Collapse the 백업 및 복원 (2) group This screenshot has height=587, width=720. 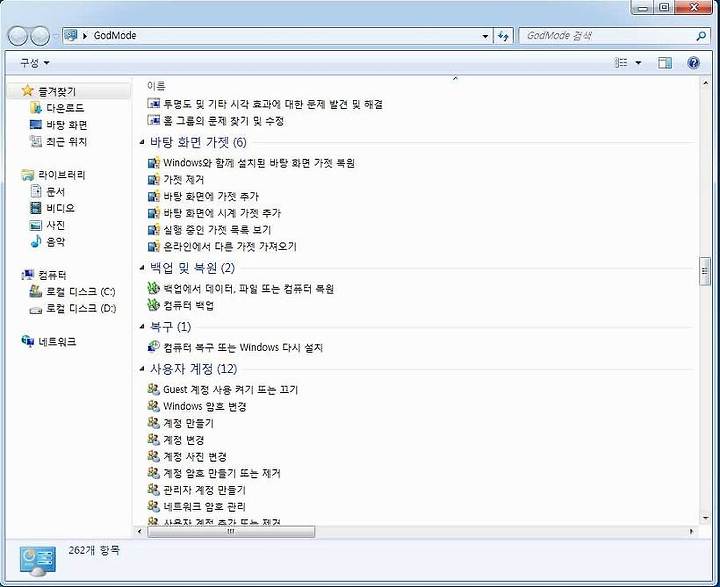click(x=142, y=268)
